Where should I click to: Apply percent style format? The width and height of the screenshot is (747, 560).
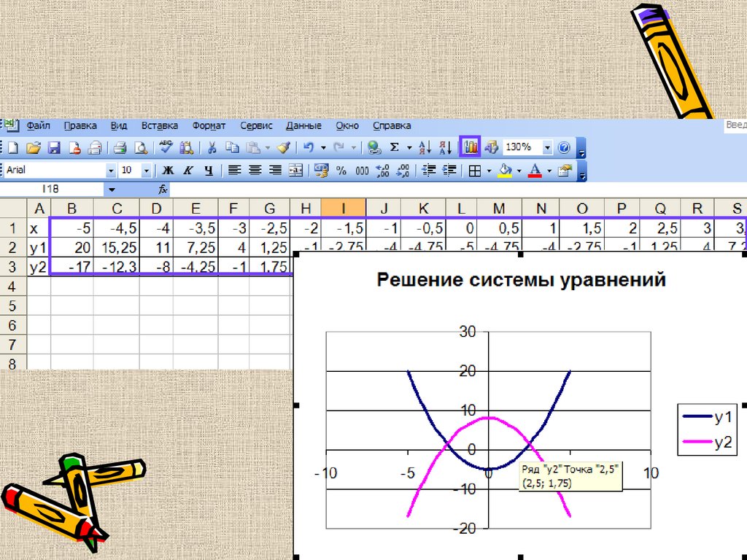tap(341, 171)
